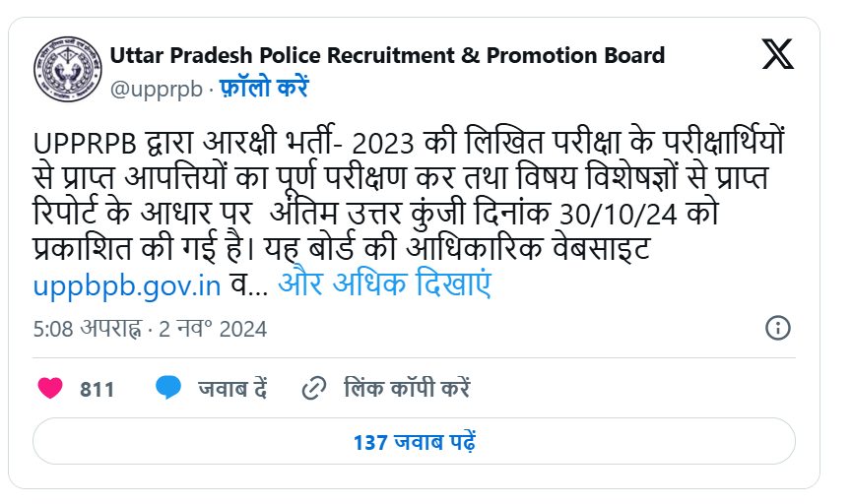Image resolution: width=852 pixels, height=504 pixels.
Task: Expand the tweet with और अधिक दिखाएं
Action: [384, 284]
